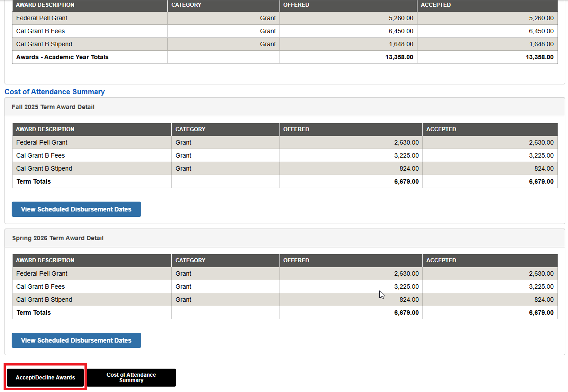Select Cal Grant B Stipend in academic year table
The width and height of the screenshot is (568, 392).
coord(44,44)
